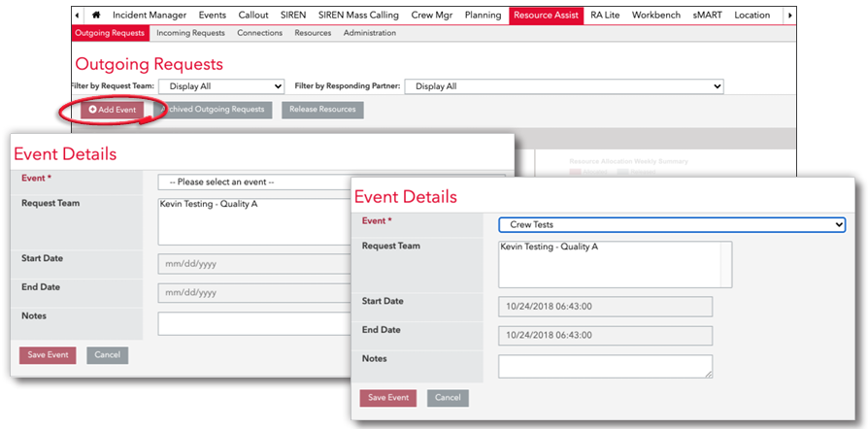Open the Events tab
The height and width of the screenshot is (429, 868).
pyautogui.click(x=213, y=16)
